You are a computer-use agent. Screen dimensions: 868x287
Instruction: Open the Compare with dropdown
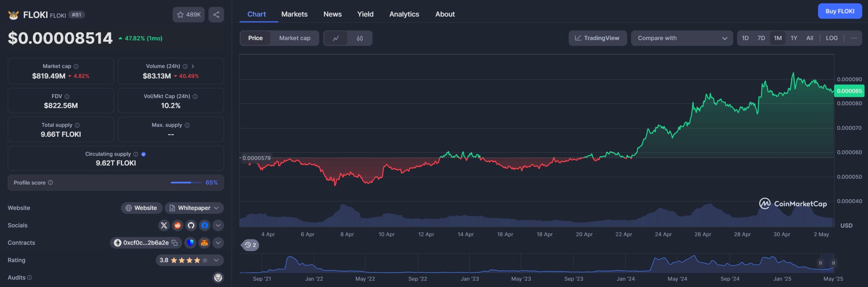tap(682, 38)
